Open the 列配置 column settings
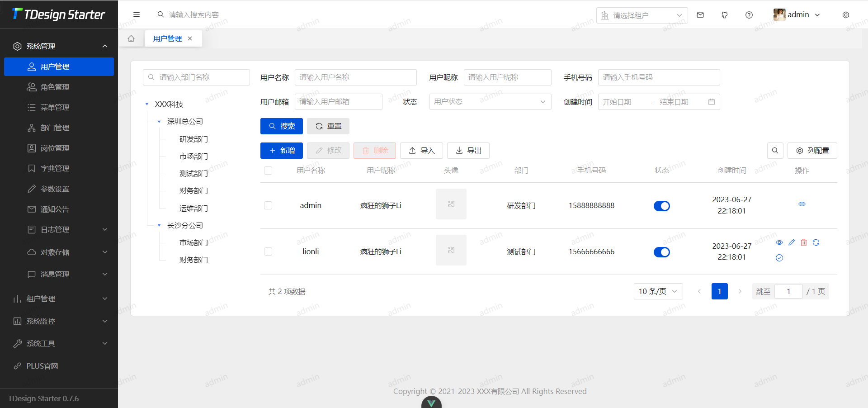The image size is (868, 408). 812,150
